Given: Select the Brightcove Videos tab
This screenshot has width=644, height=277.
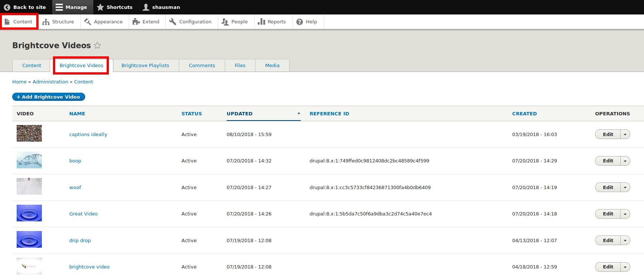Looking at the screenshot, I should click(81, 65).
